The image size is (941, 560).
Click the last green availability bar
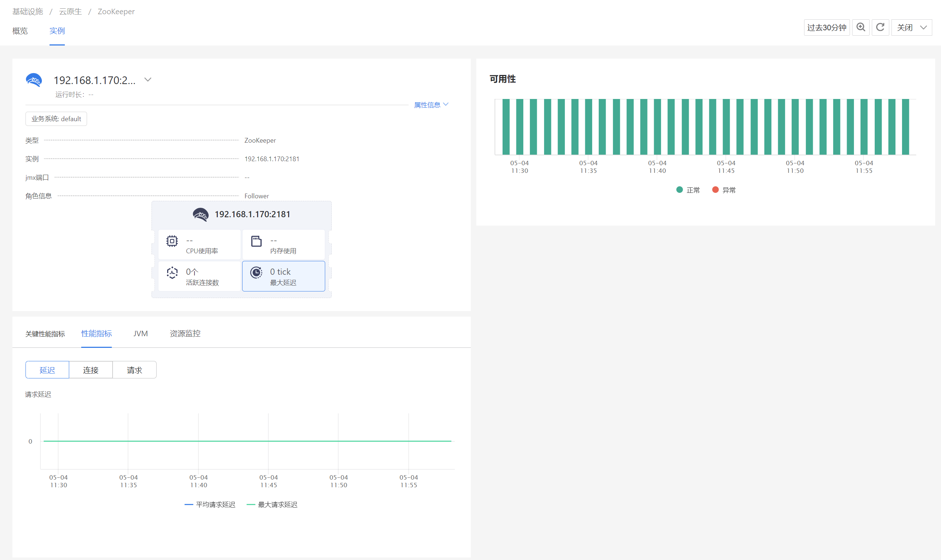[x=906, y=127]
